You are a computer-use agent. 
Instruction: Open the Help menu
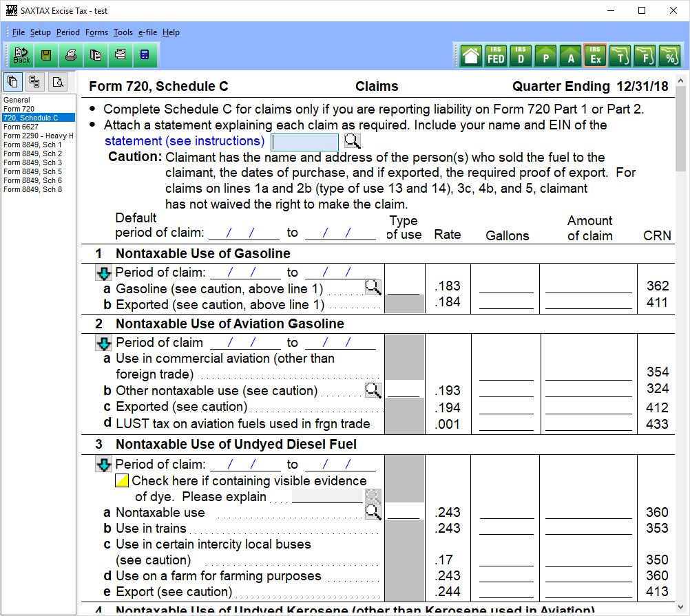(x=171, y=32)
